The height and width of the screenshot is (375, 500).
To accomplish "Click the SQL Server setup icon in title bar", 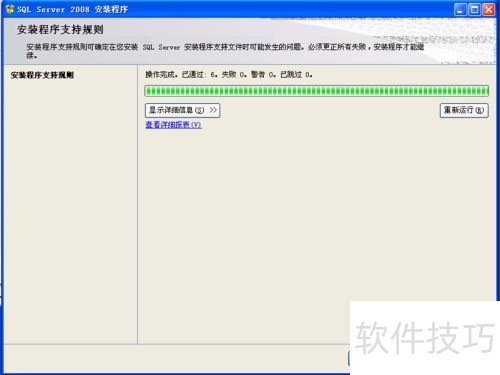I will pos(10,9).
